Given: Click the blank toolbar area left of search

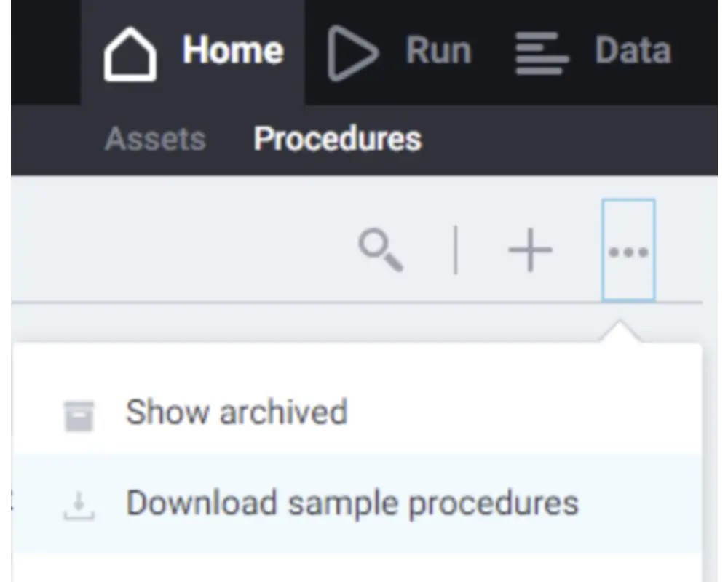Looking at the screenshot, I should pos(182,250).
